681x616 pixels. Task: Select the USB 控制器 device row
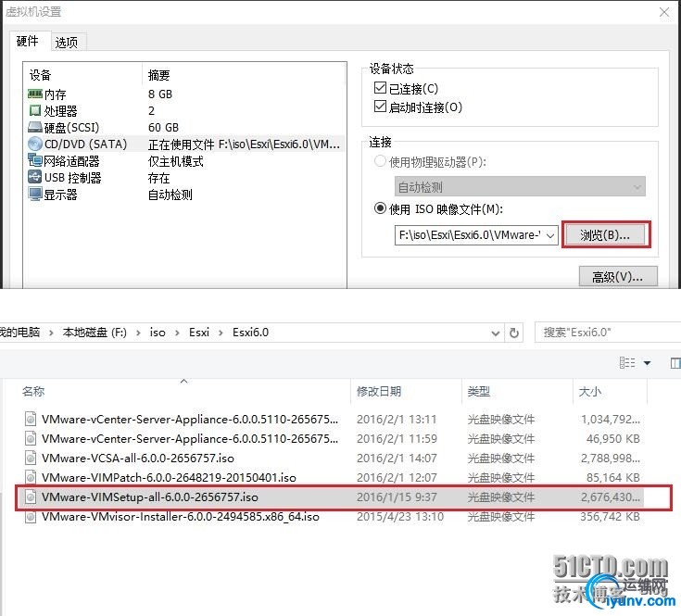(185, 177)
